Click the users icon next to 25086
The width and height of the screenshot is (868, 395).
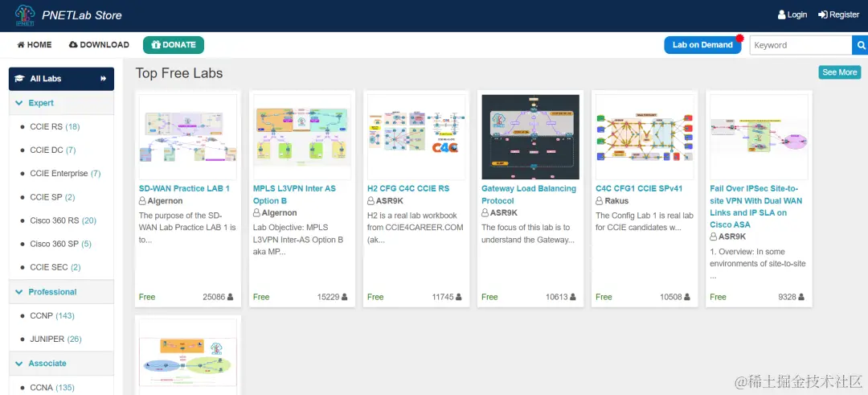tap(231, 297)
